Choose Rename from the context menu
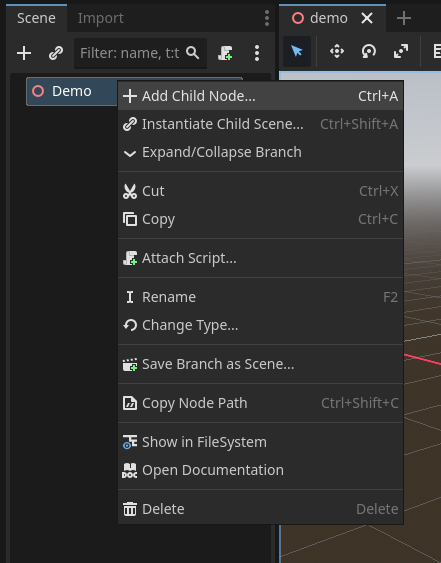The width and height of the screenshot is (441, 563). point(261,297)
